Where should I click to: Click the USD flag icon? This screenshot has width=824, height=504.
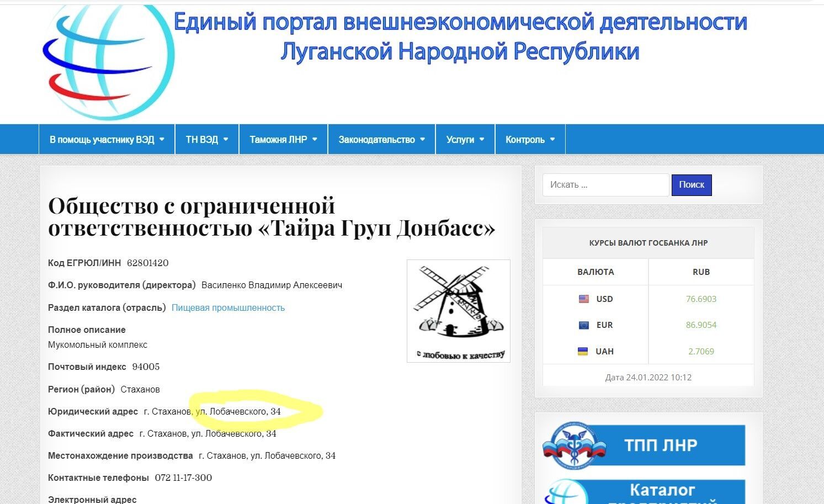583,299
